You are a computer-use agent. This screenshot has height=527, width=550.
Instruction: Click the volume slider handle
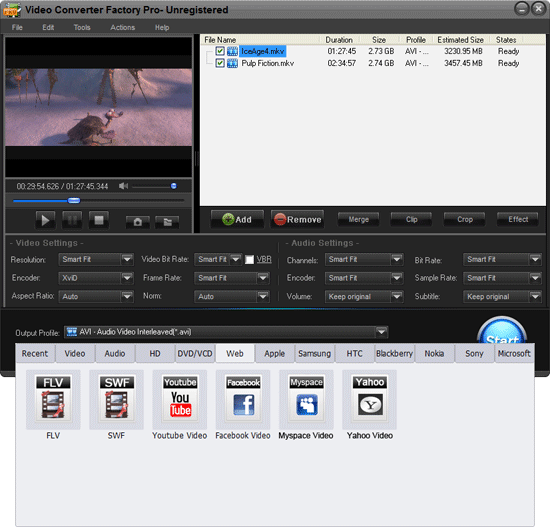coord(174,186)
